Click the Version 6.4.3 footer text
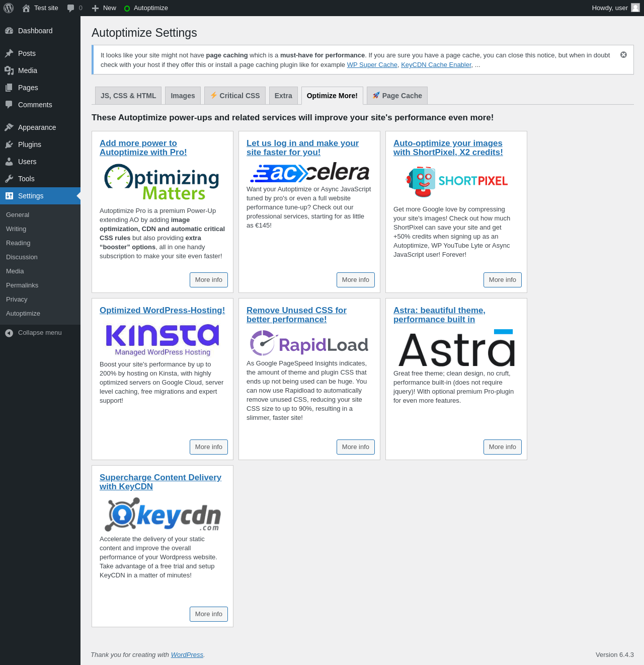The width and height of the screenshot is (644, 665). [615, 655]
